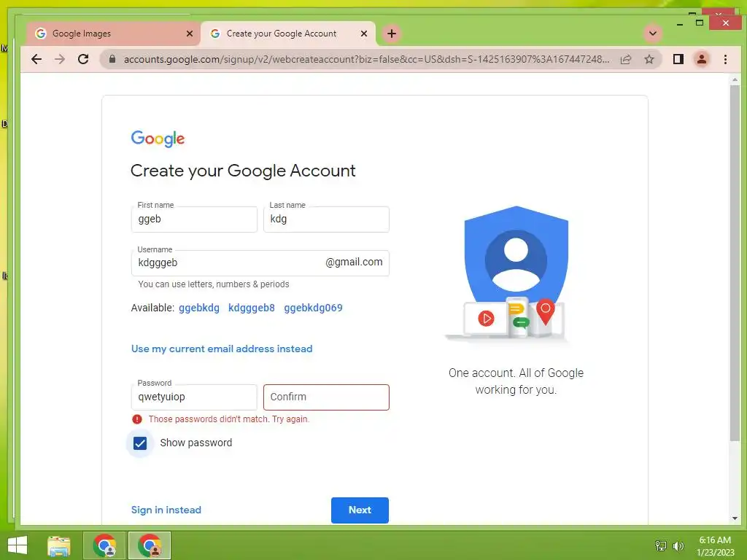Image resolution: width=747 pixels, height=560 pixels.
Task: Close the Create your Google Account tab
Action: (364, 34)
